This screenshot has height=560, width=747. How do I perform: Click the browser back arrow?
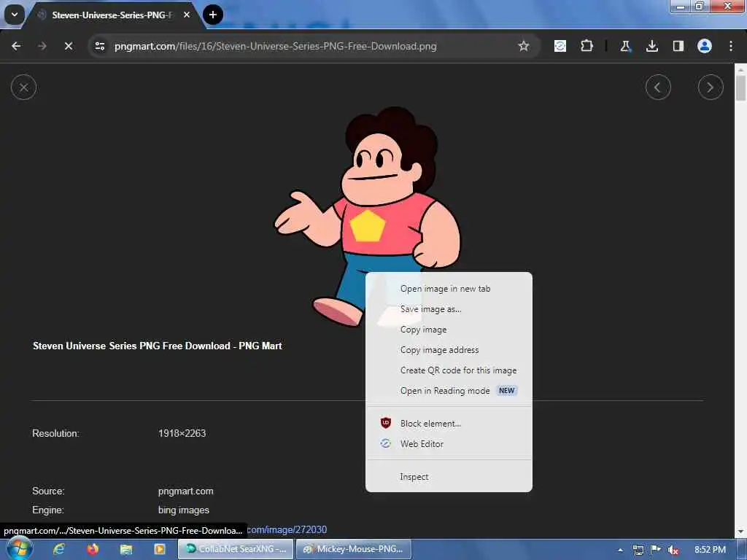(x=16, y=46)
